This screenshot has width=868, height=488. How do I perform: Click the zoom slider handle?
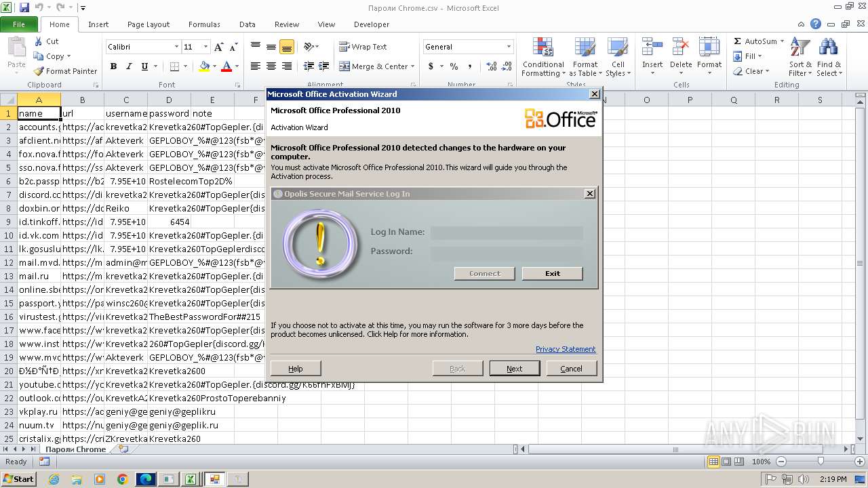click(821, 462)
